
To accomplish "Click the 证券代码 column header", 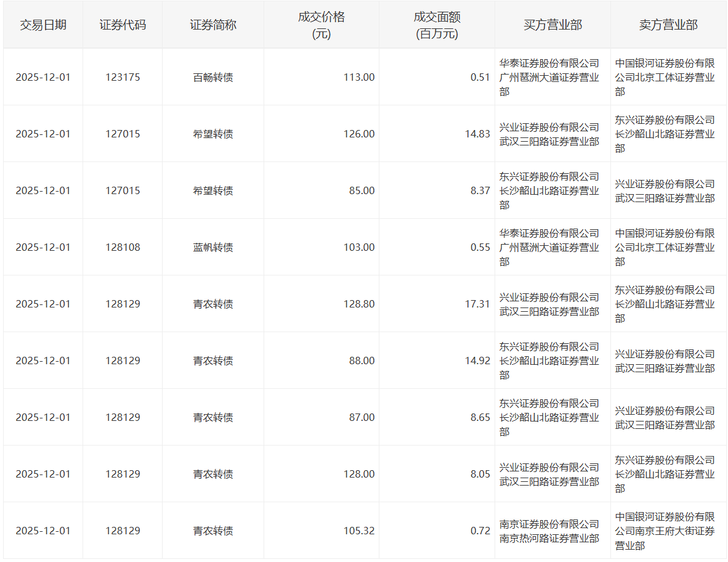I will (x=123, y=25).
